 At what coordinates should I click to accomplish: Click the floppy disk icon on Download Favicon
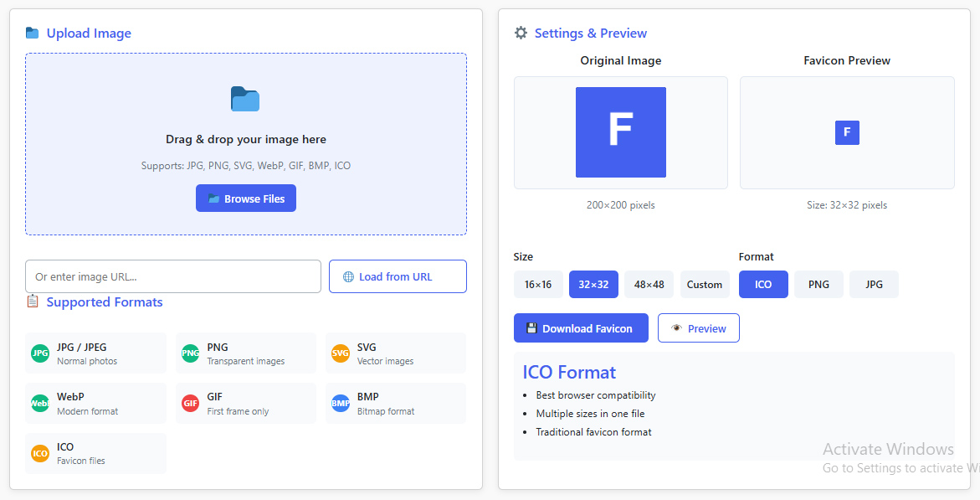coord(532,328)
